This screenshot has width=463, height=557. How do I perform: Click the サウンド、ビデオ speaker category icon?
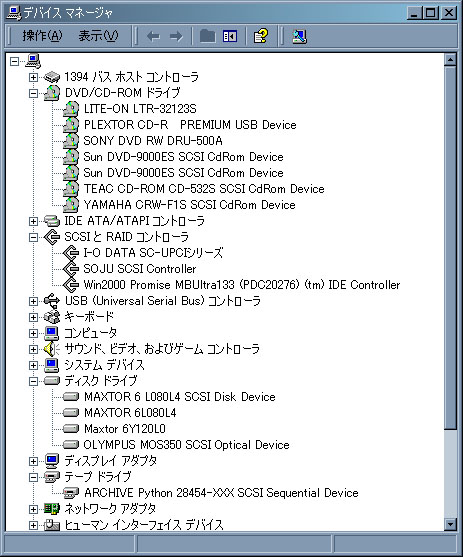[x=52, y=349]
